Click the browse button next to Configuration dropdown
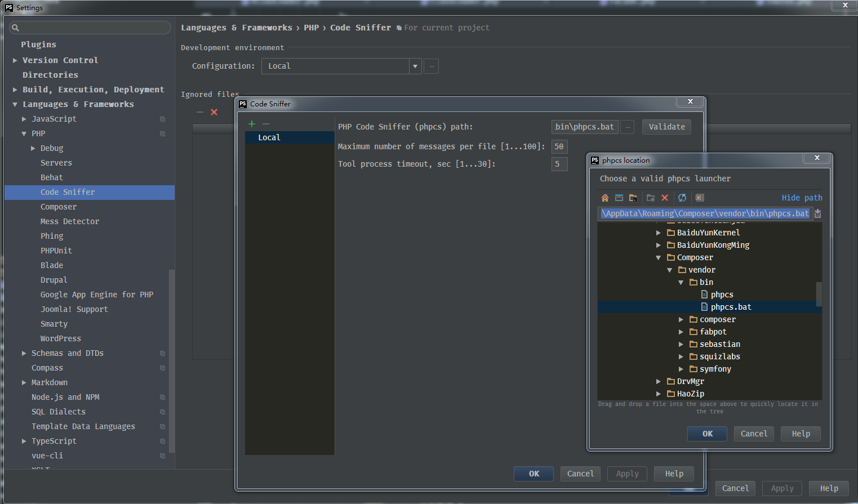 432,66
